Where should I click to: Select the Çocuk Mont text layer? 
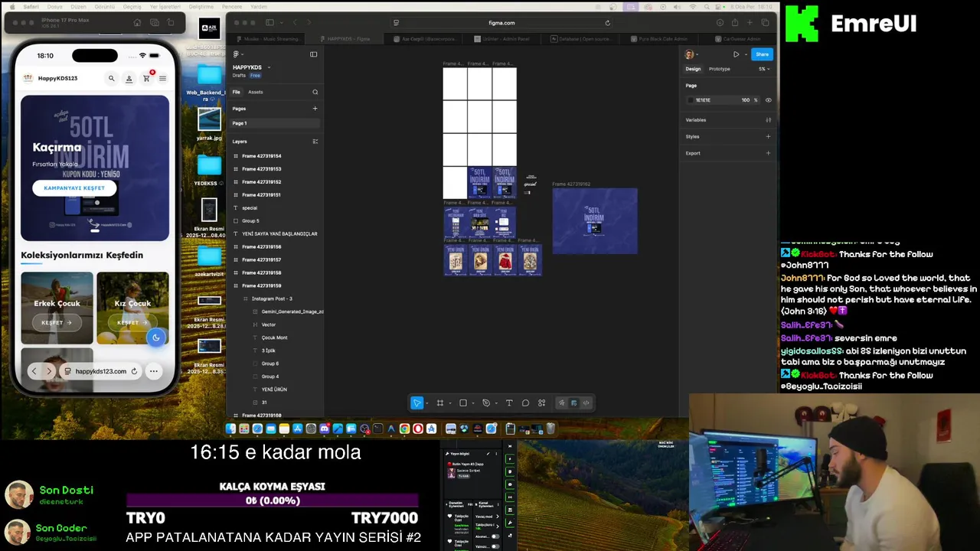275,337
